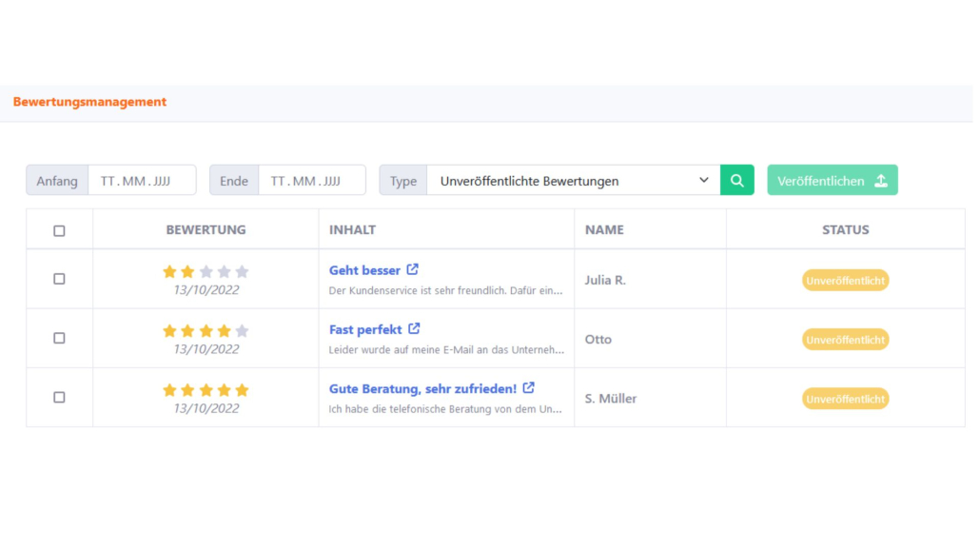The height and width of the screenshot is (551, 980).
Task: Click the five-star rating of S. Müller's review
Action: pos(206,390)
